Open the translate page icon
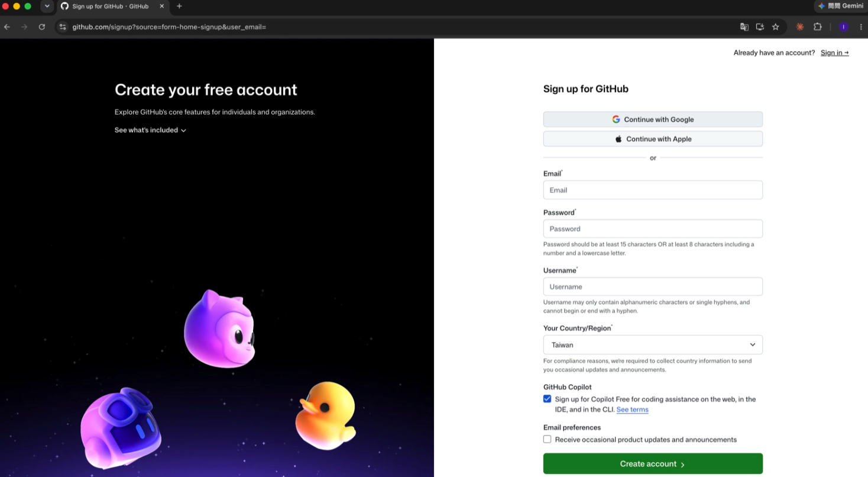 click(x=744, y=27)
